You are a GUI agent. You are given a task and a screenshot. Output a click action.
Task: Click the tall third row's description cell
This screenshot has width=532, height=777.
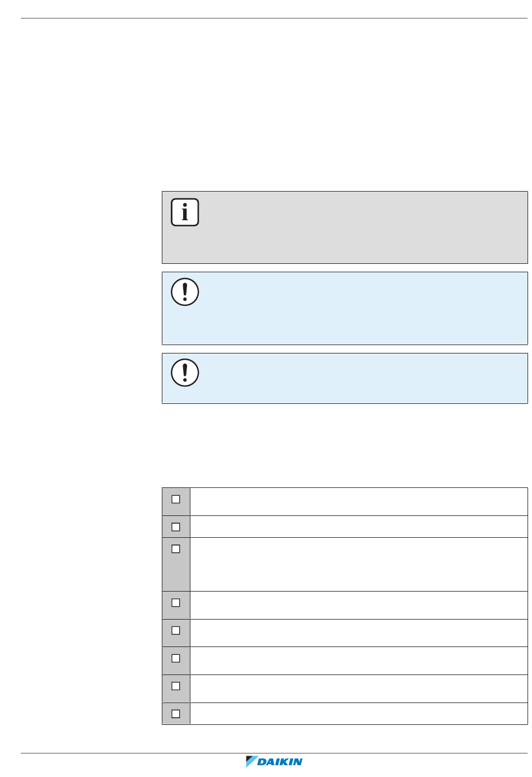[x=358, y=564]
